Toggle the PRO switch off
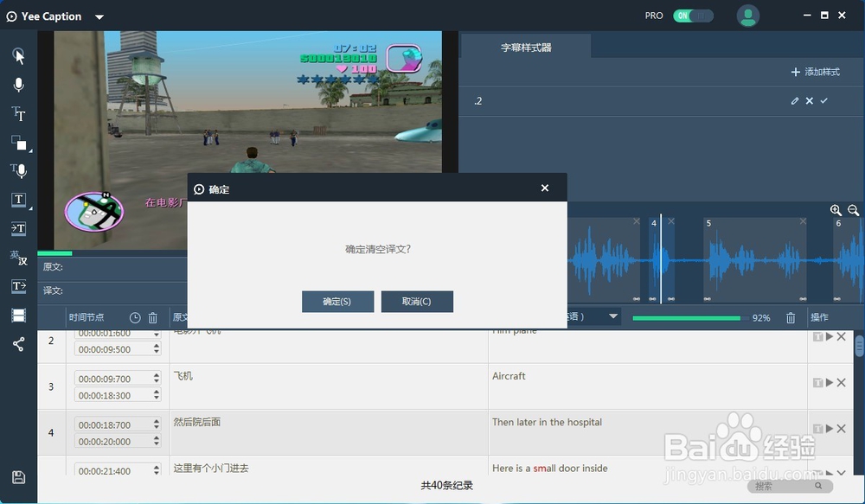 (x=693, y=16)
